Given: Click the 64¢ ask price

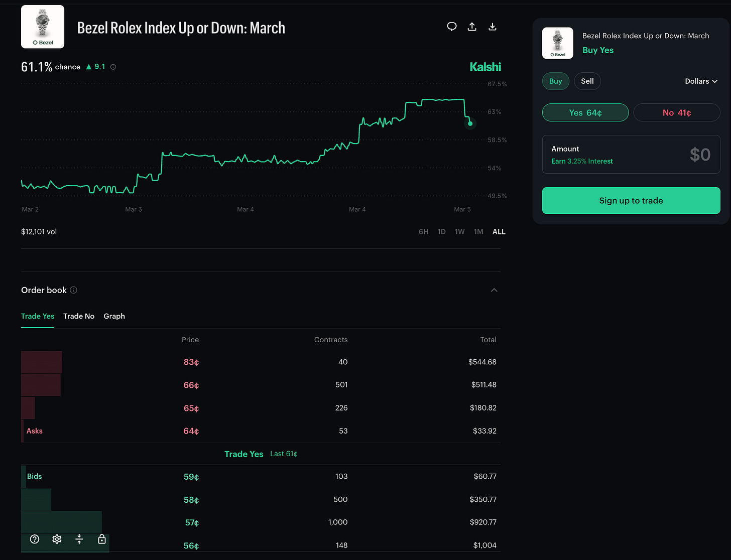Looking at the screenshot, I should pos(191,431).
